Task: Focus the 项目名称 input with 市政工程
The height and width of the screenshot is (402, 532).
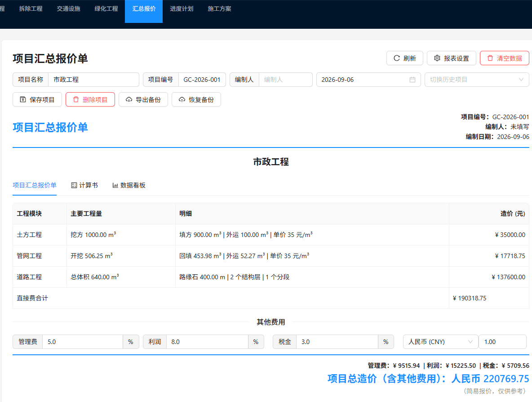Action: point(93,80)
